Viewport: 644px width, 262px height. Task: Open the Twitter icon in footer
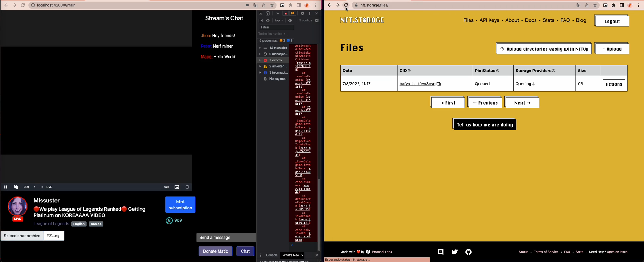pyautogui.click(x=455, y=252)
